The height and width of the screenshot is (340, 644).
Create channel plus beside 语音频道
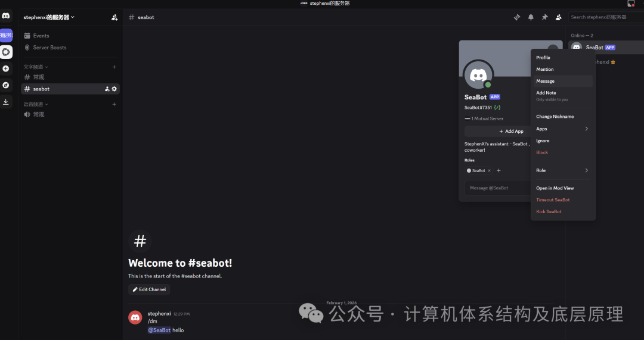coord(114,104)
